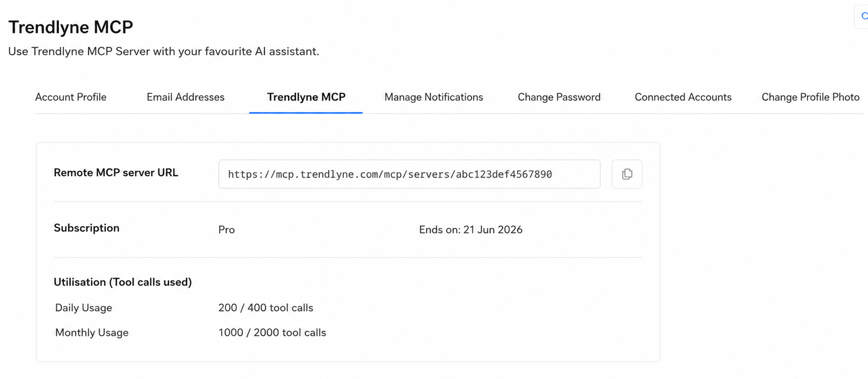
Task: Click the Pro subscription plan text
Action: [227, 230]
